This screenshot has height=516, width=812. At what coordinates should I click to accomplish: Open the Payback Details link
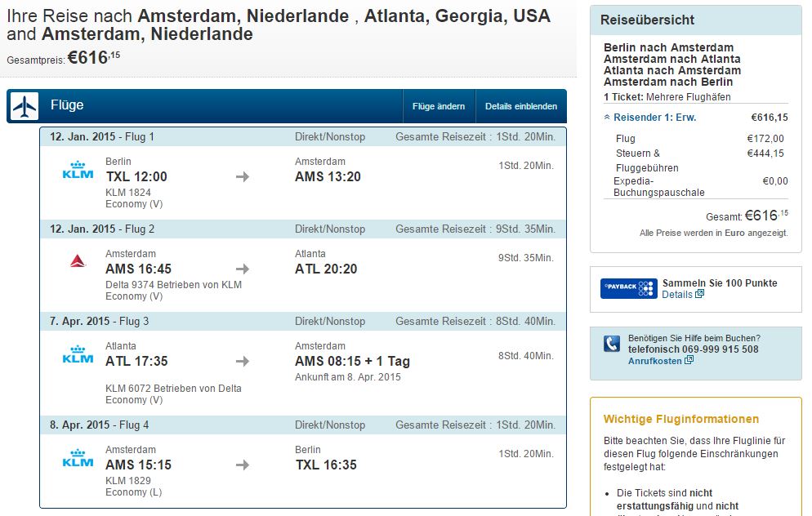677,295
